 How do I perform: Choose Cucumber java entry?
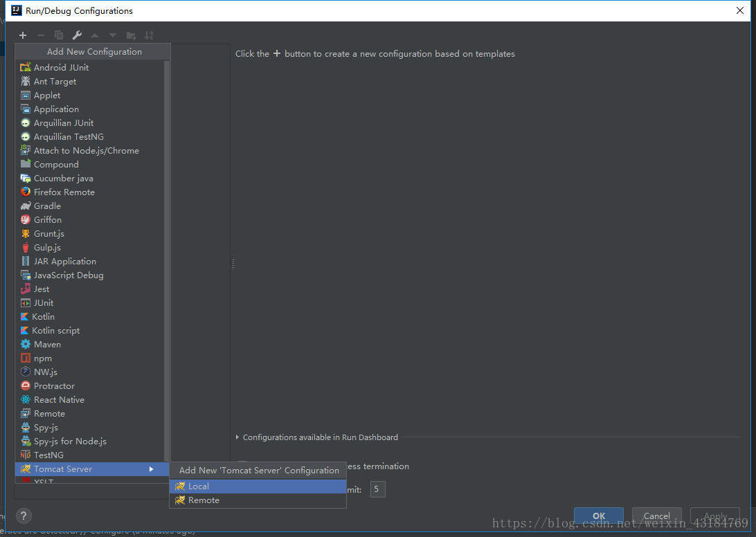90,179
